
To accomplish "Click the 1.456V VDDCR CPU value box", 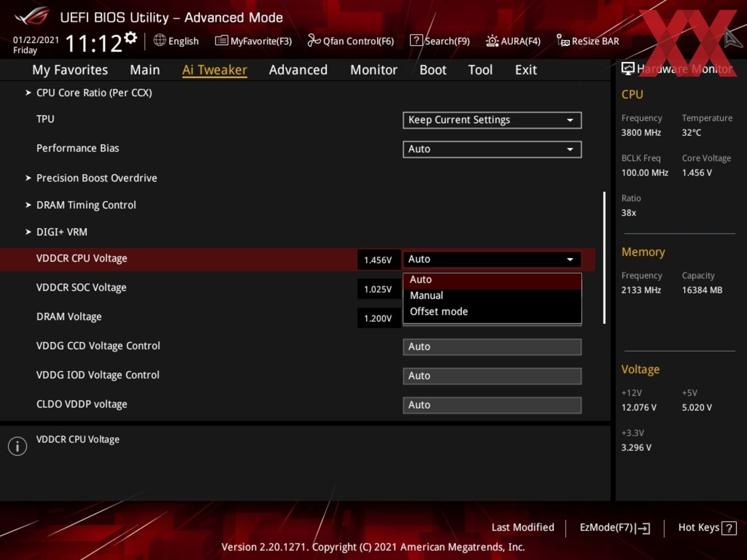I will coord(378,260).
